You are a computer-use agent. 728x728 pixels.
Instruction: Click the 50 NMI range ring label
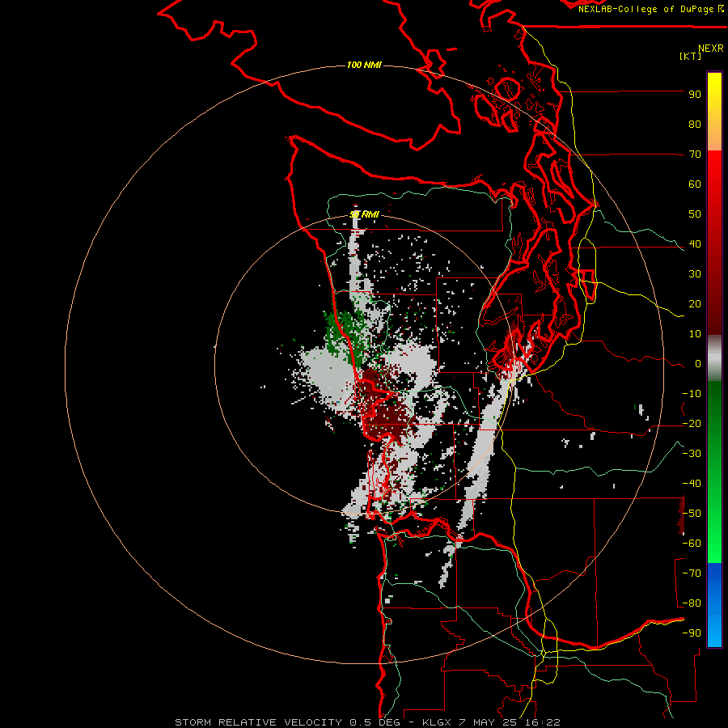pyautogui.click(x=365, y=214)
